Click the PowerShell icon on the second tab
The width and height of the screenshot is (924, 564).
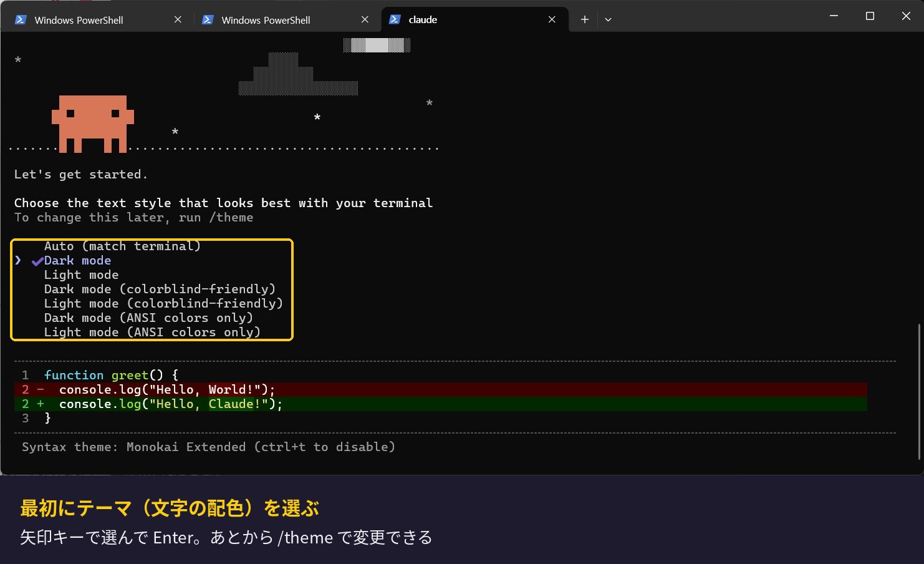coord(208,19)
